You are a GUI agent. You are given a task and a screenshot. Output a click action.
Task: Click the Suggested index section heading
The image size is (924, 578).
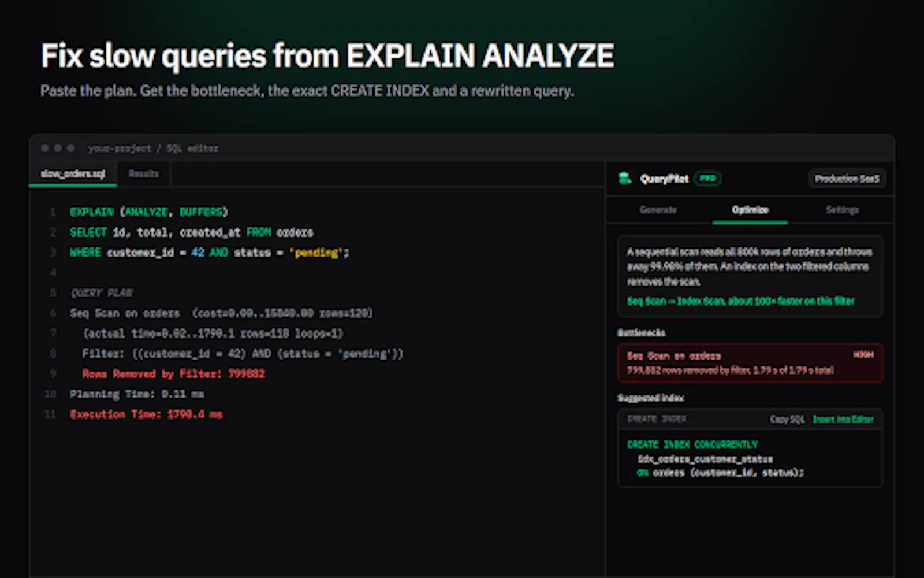pyautogui.click(x=650, y=398)
